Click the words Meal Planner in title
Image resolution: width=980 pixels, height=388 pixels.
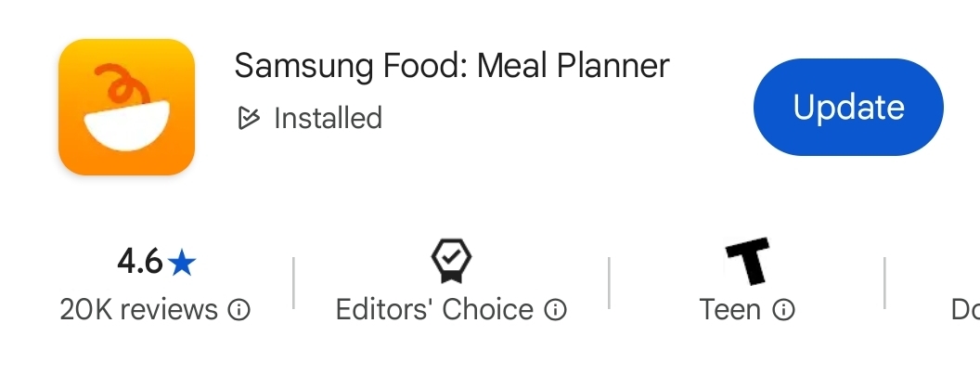click(x=574, y=66)
